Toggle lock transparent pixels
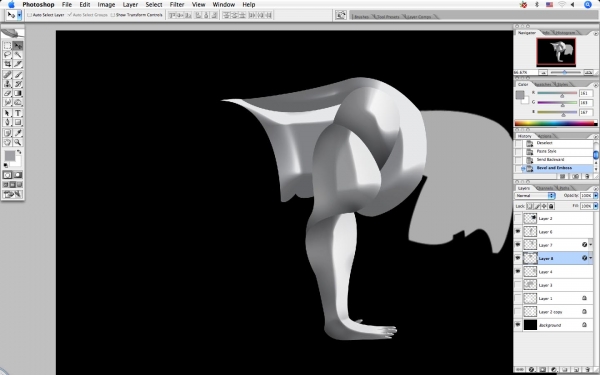The width and height of the screenshot is (600, 375). pyautogui.click(x=530, y=206)
